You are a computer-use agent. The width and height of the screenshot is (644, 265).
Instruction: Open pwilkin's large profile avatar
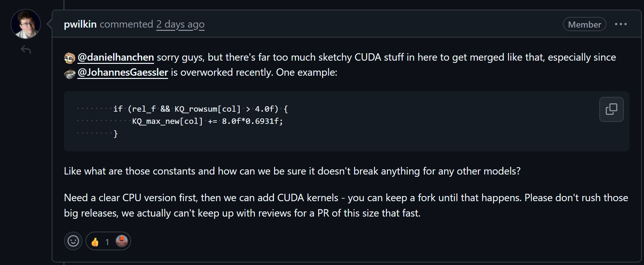pyautogui.click(x=26, y=24)
